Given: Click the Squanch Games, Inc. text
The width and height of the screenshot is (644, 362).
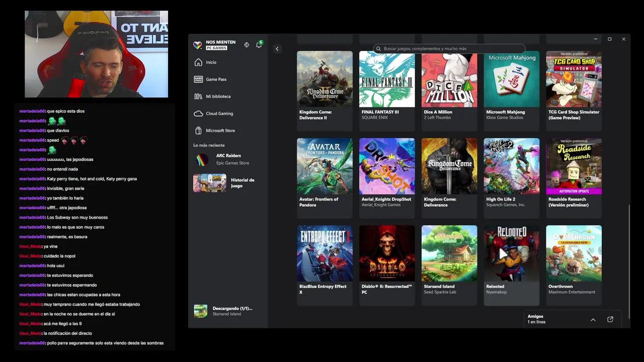Looking at the screenshot, I should [506, 205].
